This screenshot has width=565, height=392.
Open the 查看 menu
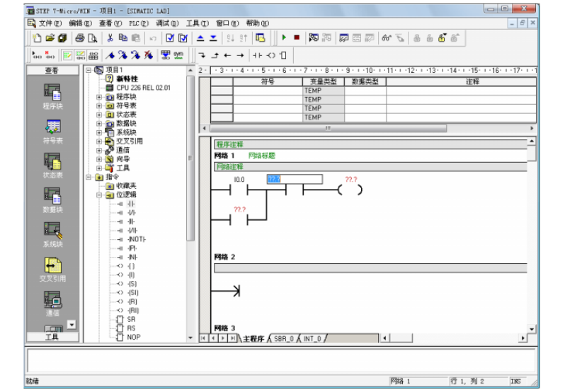click(x=110, y=23)
